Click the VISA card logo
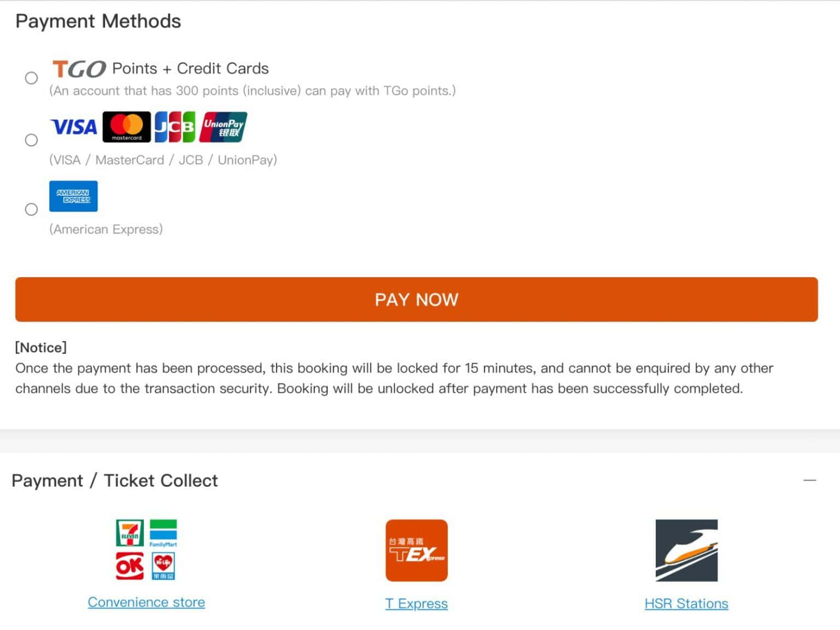The image size is (840, 630). (x=73, y=127)
